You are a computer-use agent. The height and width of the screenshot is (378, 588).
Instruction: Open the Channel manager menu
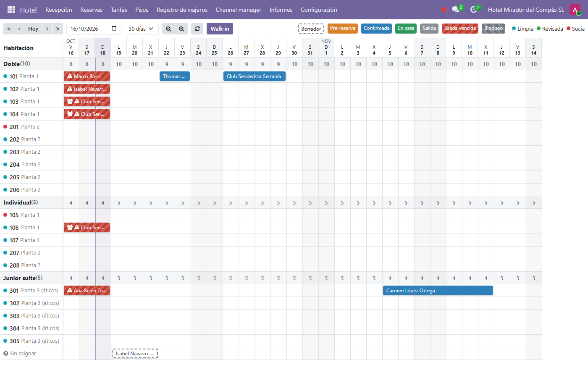pos(239,10)
